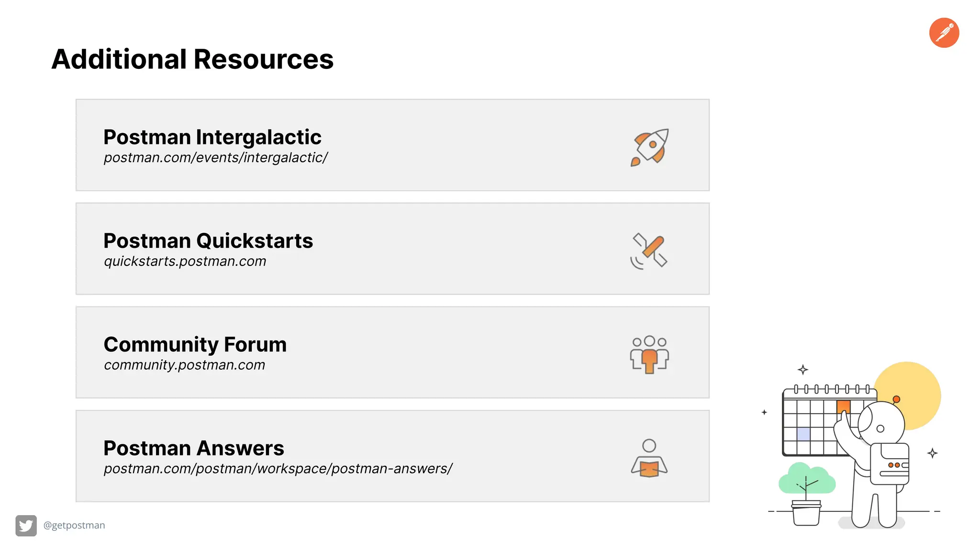Click the Twitter bird icon
This screenshot has height=551, width=980.
click(26, 525)
